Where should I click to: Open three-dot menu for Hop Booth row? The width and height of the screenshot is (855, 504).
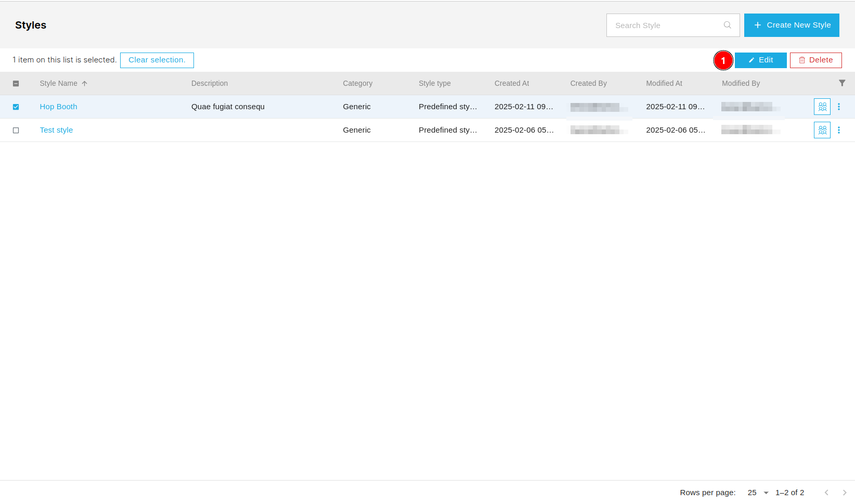pyautogui.click(x=839, y=107)
